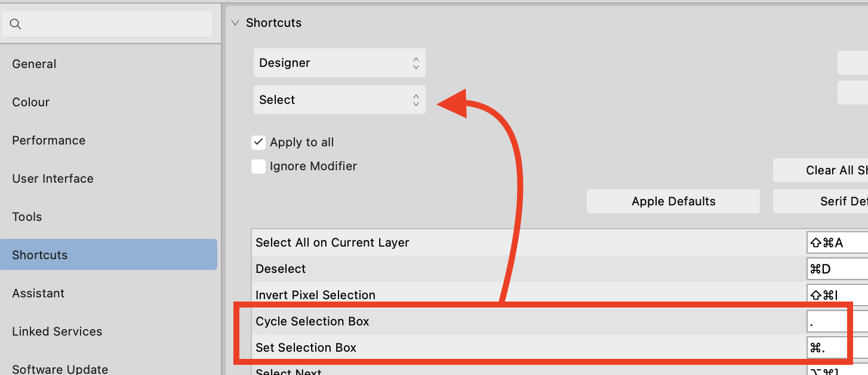Disable the Apply to all checkbox
868x375 pixels.
258,142
